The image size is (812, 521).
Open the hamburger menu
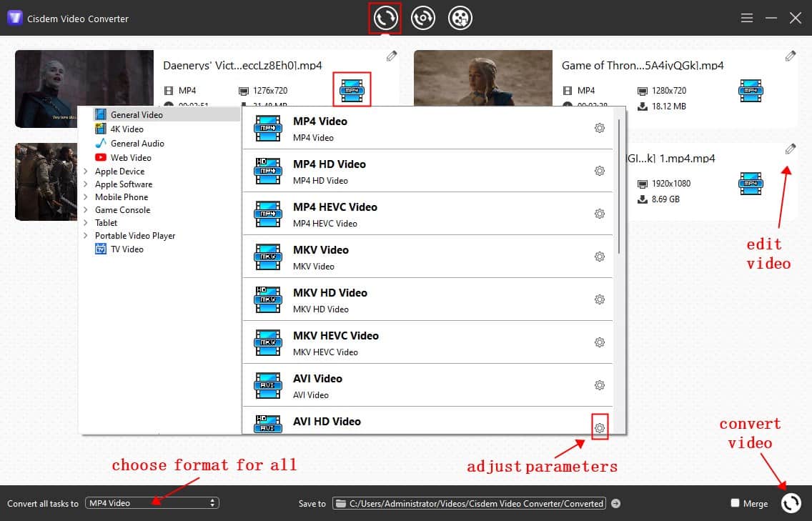746,18
